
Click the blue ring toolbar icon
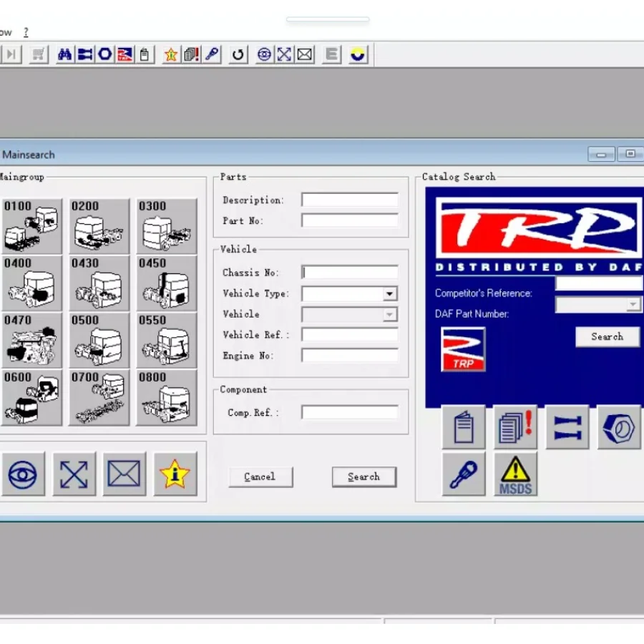click(x=104, y=54)
